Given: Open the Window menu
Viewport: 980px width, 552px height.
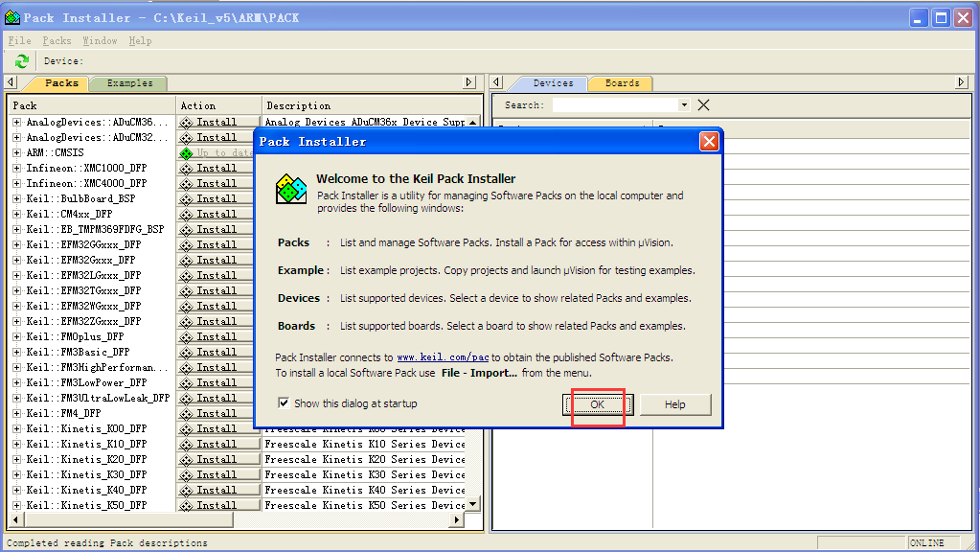Looking at the screenshot, I should [100, 40].
